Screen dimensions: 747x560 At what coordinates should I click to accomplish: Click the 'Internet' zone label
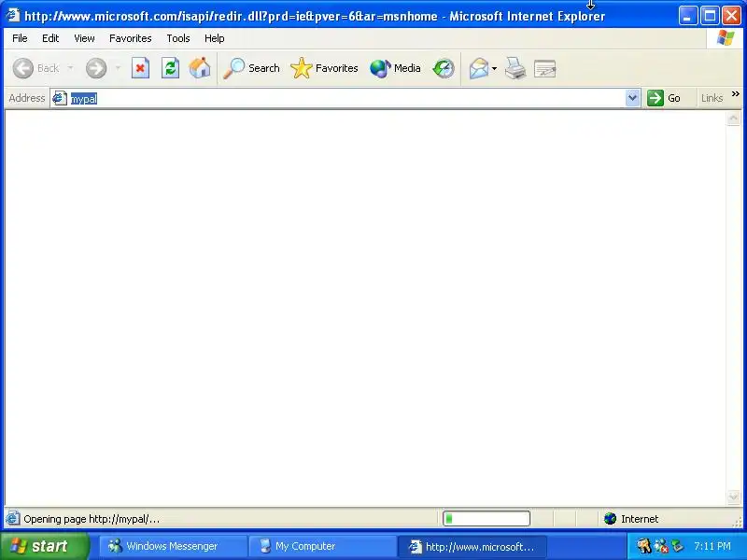click(640, 519)
